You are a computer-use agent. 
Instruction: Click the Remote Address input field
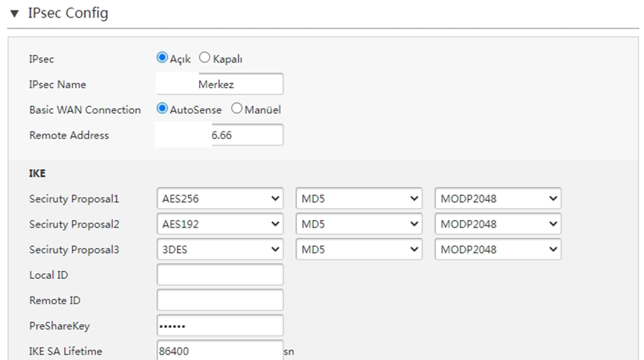(x=219, y=135)
